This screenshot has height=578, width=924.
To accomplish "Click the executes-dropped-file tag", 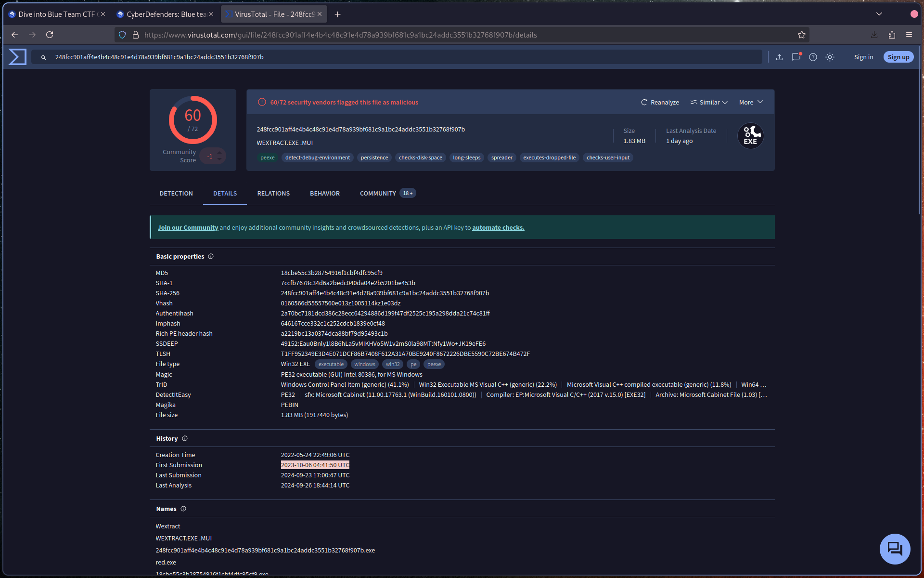I will pyautogui.click(x=550, y=158).
